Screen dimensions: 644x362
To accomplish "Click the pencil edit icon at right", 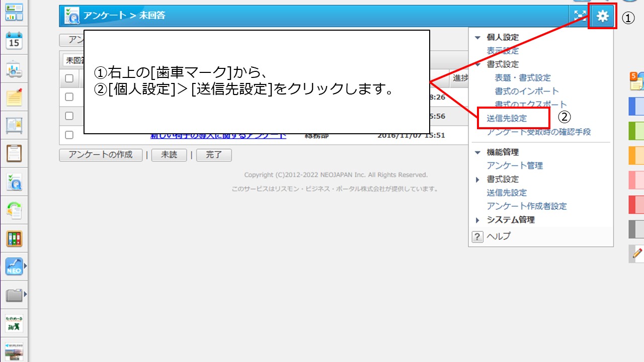I will tap(637, 253).
